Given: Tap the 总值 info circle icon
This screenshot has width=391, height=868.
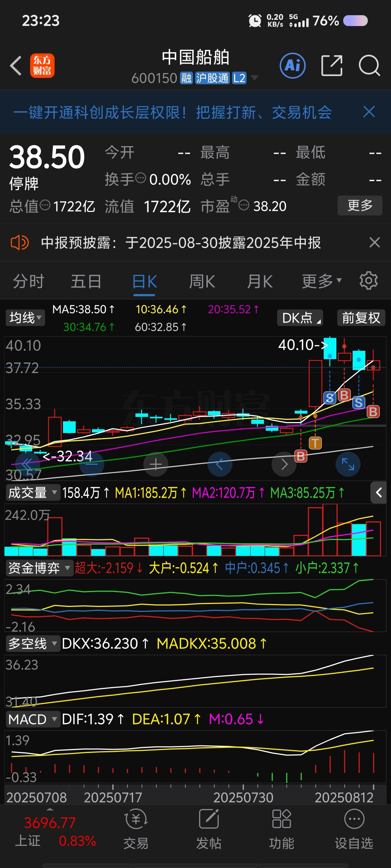Looking at the screenshot, I should pos(45,205).
